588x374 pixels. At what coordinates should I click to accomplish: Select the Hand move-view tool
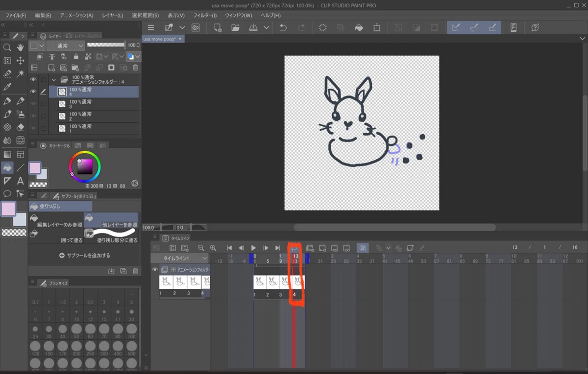coord(21,47)
